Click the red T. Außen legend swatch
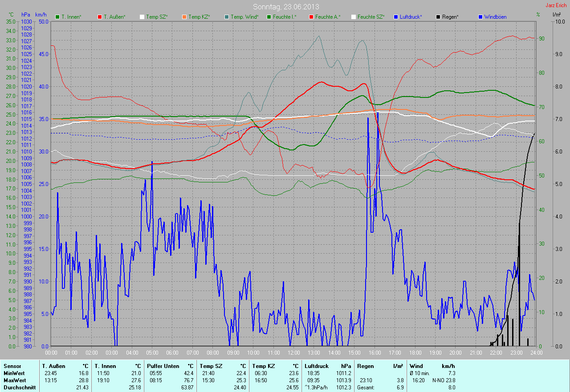The height and width of the screenshot is (392, 570). pyautogui.click(x=100, y=17)
